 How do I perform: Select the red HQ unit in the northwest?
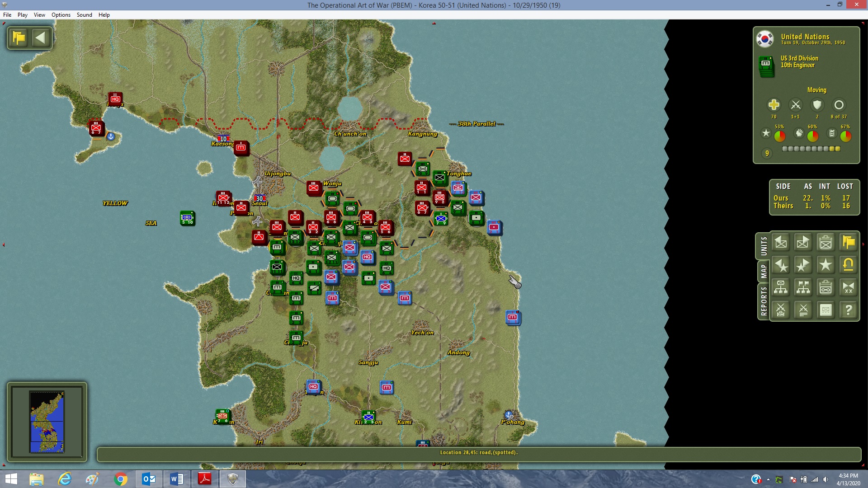tap(115, 99)
